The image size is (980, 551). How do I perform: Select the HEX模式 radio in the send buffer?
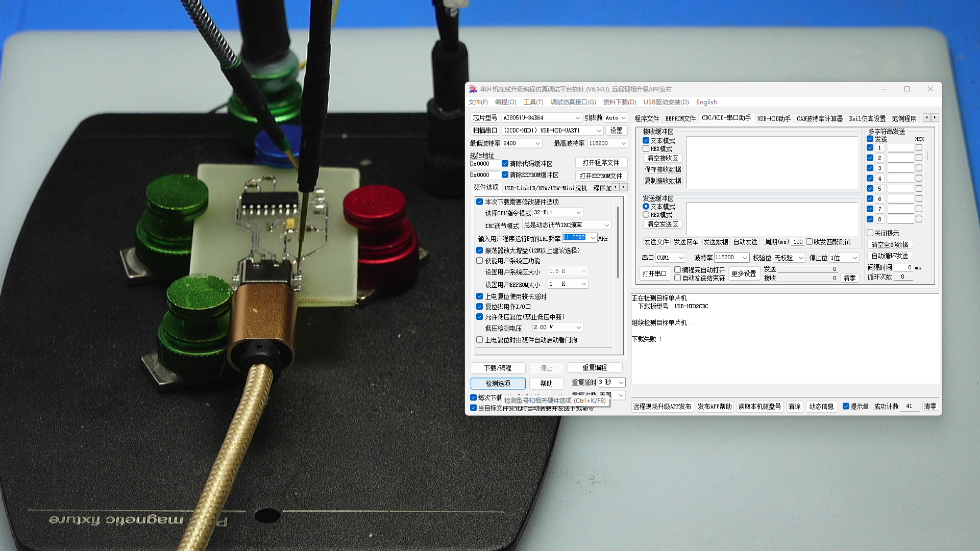646,215
